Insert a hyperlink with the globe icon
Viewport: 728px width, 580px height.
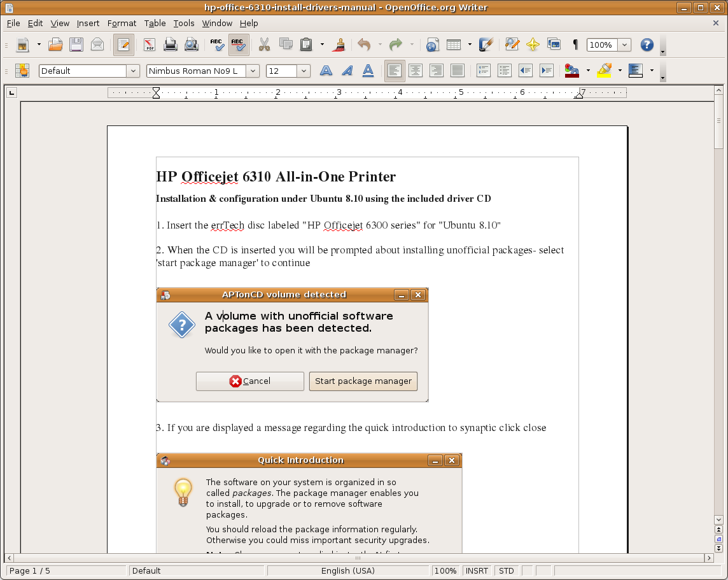click(x=432, y=45)
